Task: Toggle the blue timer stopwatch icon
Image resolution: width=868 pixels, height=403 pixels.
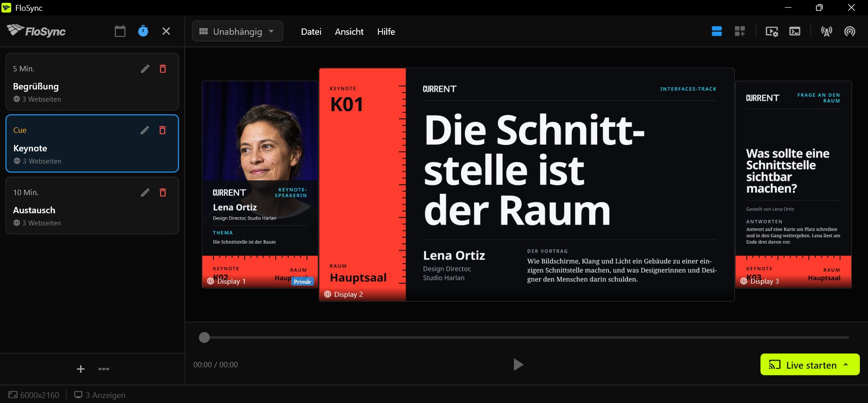Action: 143,31
